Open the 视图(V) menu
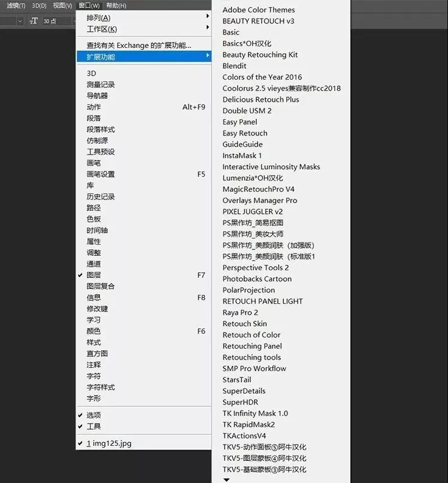Screen dimensions: 448x483 click(x=62, y=5)
